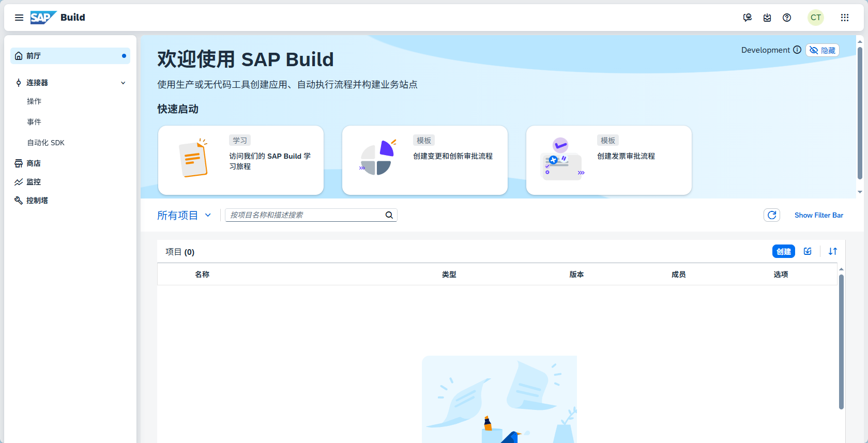The image size is (868, 443).
Task: Open 事件 under 连接器
Action: pos(34,122)
